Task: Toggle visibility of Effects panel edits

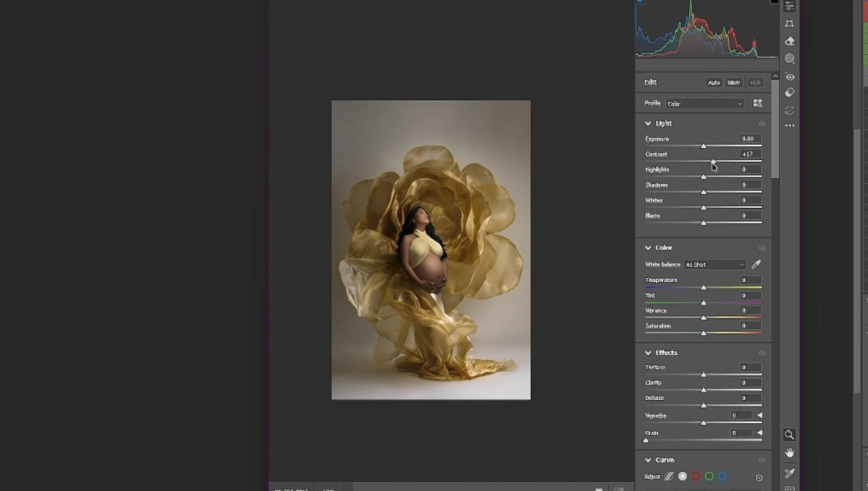Action: click(762, 353)
